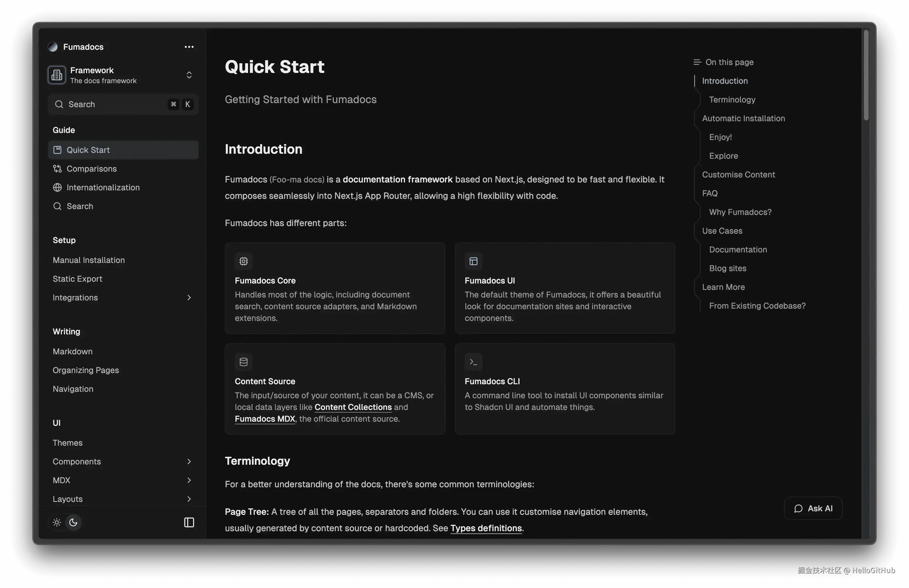Open the Comparisons guide page

coord(92,169)
